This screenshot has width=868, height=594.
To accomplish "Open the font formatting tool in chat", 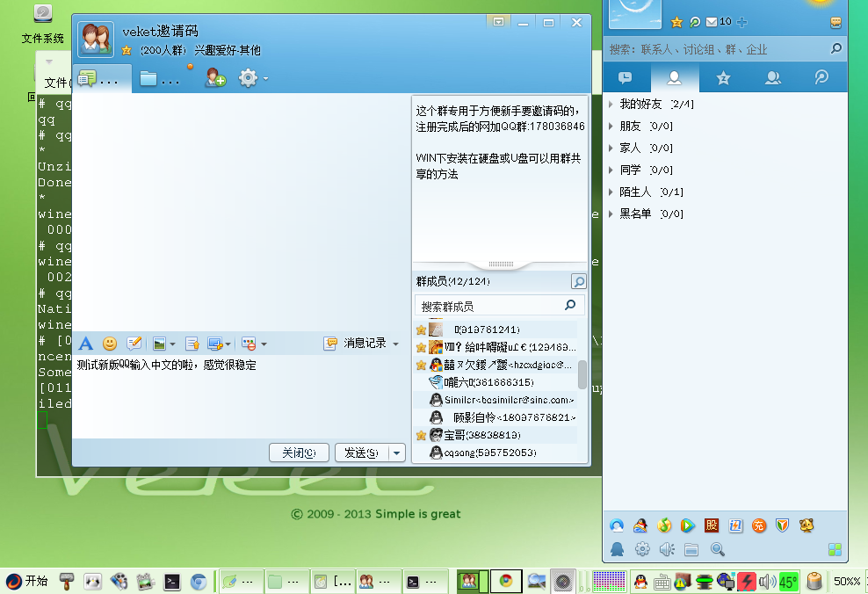I will (x=86, y=344).
